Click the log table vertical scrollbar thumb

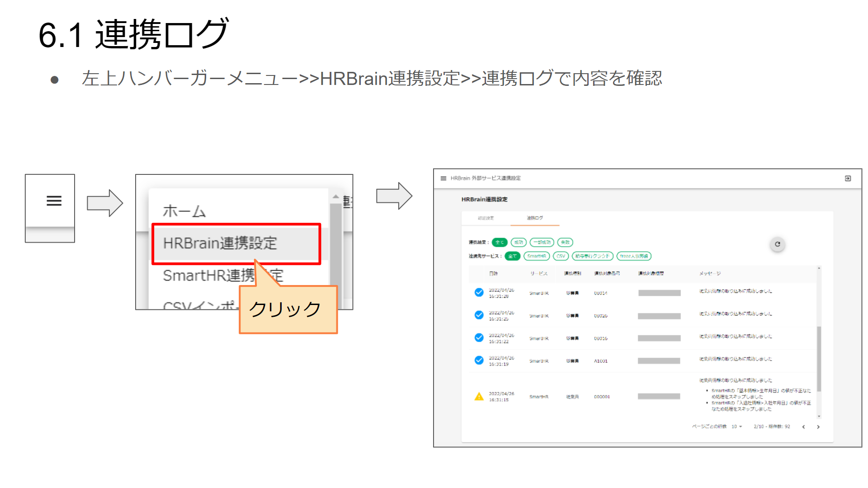point(819,359)
